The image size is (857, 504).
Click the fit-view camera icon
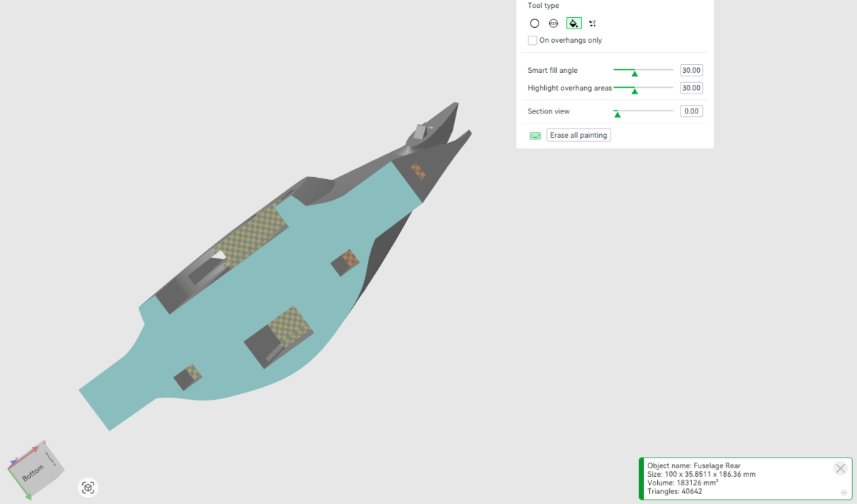(x=88, y=488)
